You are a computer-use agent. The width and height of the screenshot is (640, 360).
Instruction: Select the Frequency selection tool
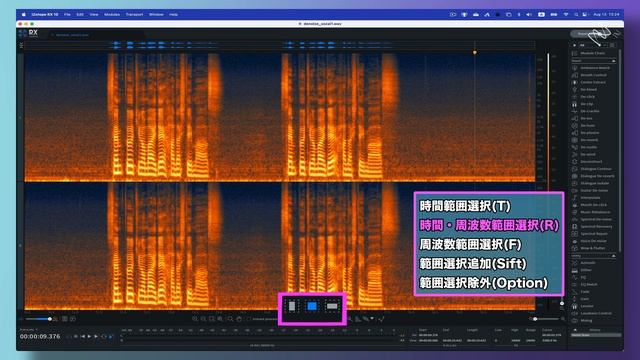coord(332,306)
